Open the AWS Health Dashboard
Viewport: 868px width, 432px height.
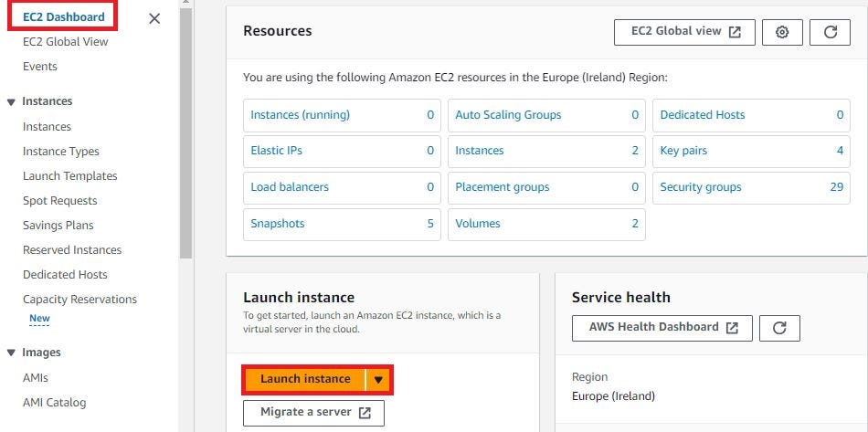pos(662,328)
